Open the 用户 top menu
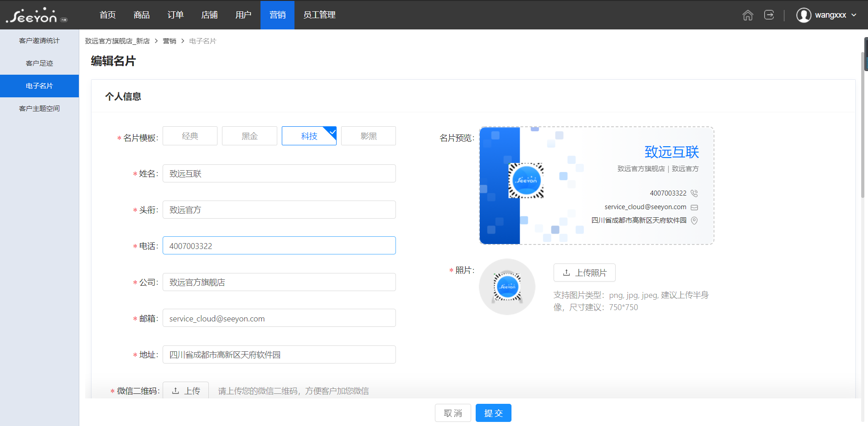 point(243,15)
